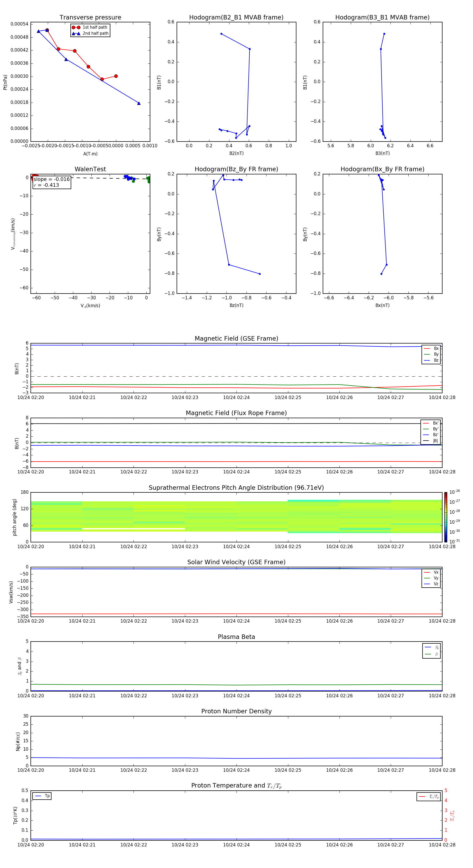Viewport: 473px width, 868px height.
Task: Click the Bx(nT) x-axis label
Action: coord(382,305)
